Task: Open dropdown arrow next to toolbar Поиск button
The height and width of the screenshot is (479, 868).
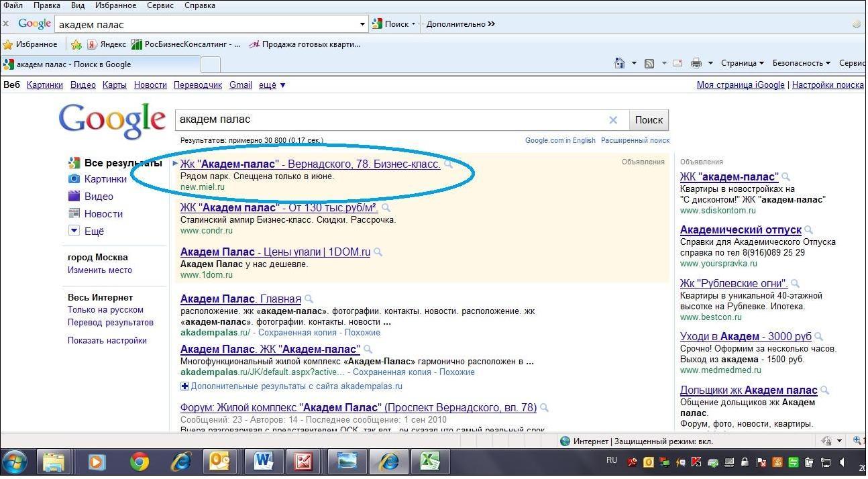Action: coord(413,24)
